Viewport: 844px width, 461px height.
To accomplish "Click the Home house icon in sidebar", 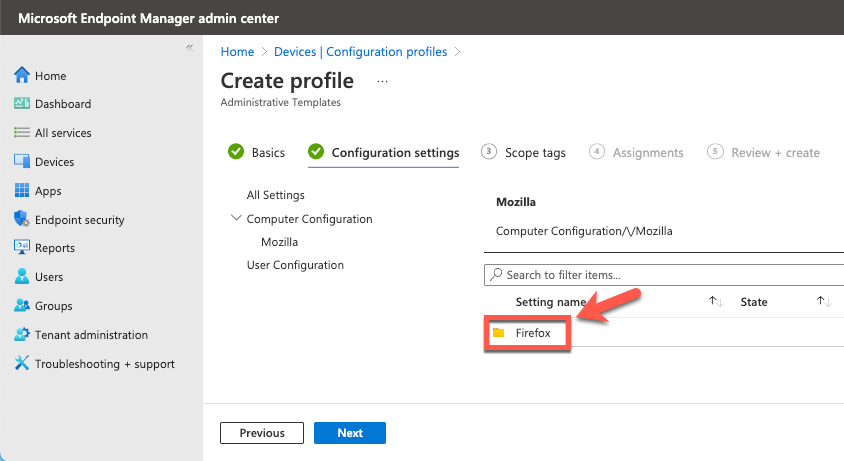I will pos(22,75).
